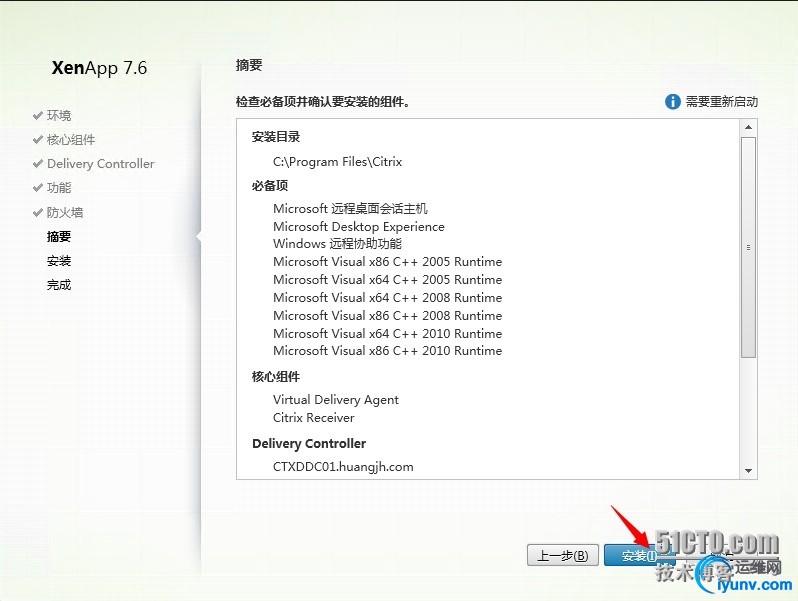Viewport: 798px width, 601px height.
Task: Click the XenApp 7.6 product title
Action: click(99, 68)
